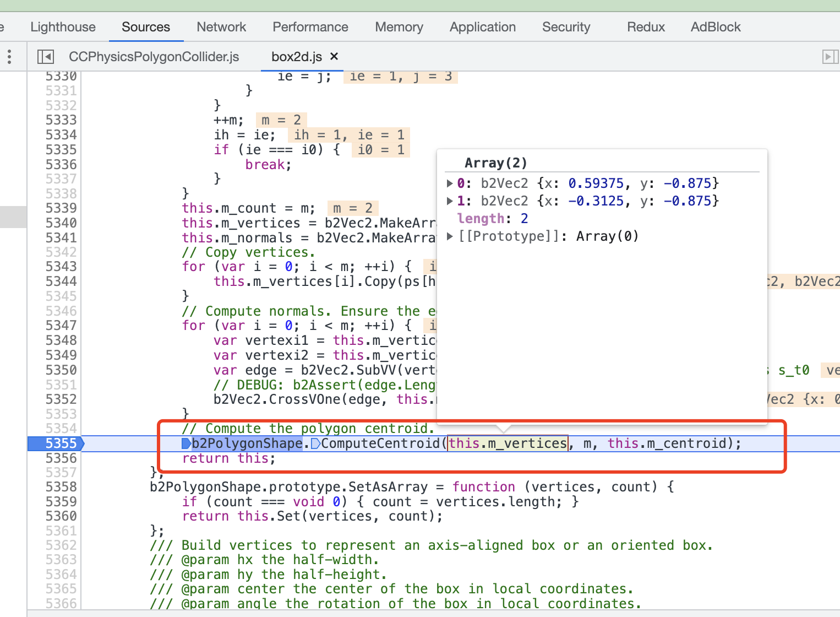840x617 pixels.
Task: Click the 'm = 2' inline value on line 5339
Action: click(353, 208)
